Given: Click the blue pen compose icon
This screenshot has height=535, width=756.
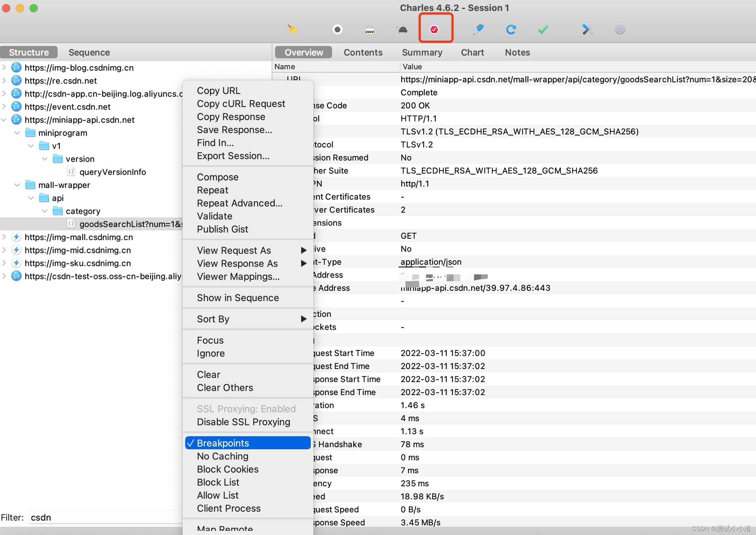Looking at the screenshot, I should click(478, 29).
